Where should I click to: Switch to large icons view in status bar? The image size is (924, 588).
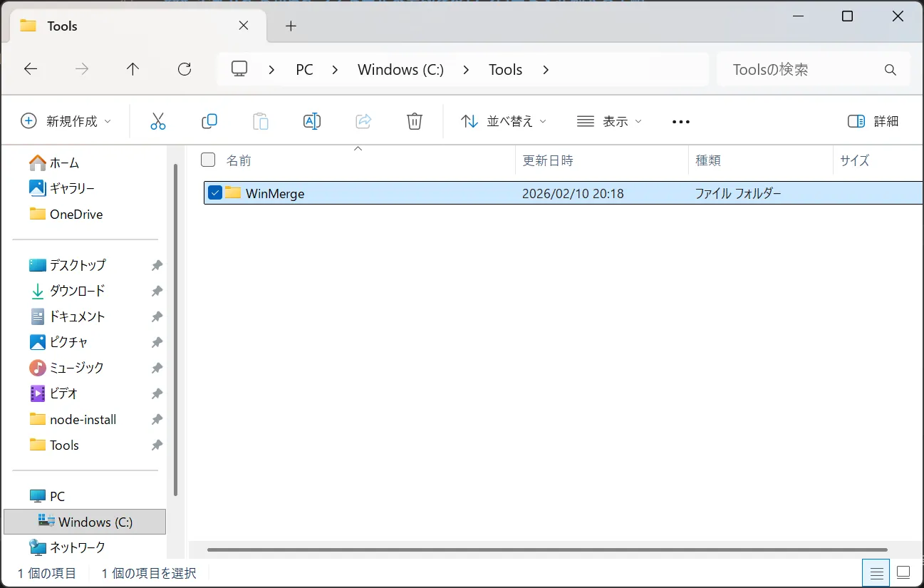(903, 572)
